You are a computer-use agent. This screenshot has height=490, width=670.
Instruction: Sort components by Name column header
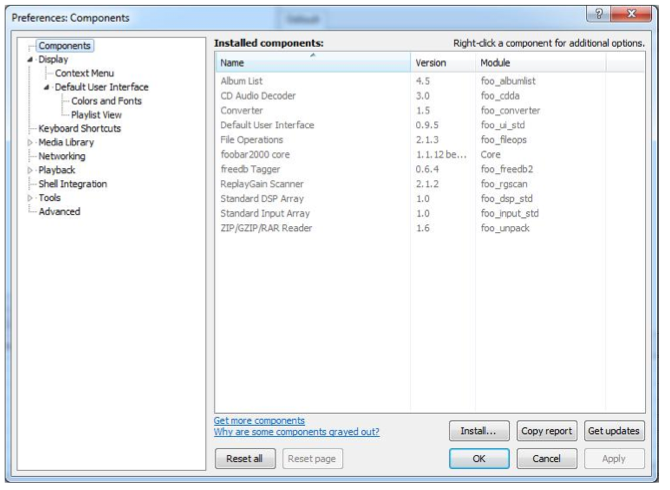[x=313, y=63]
